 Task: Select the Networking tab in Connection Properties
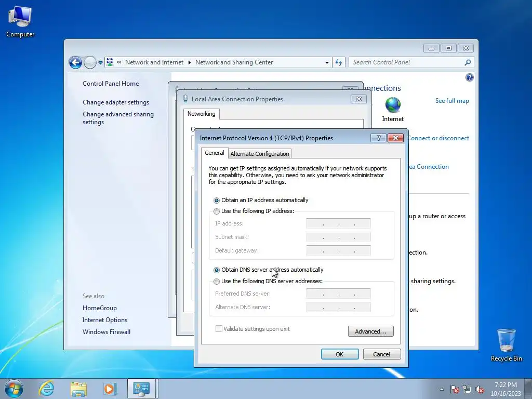pyautogui.click(x=201, y=114)
